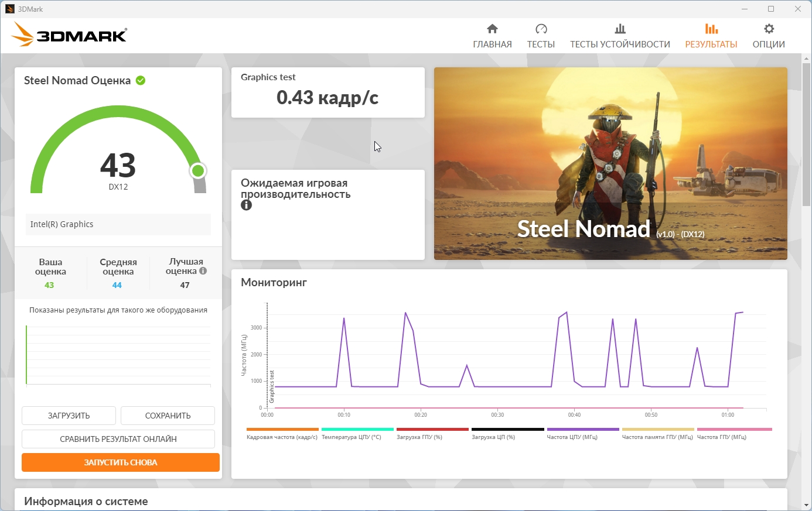This screenshot has height=511, width=812.
Task: Click the scrollbar up arrow
Action: tap(807, 59)
